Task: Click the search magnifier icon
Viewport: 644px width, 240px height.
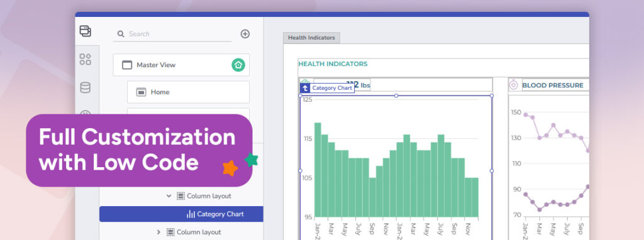Action: click(121, 34)
